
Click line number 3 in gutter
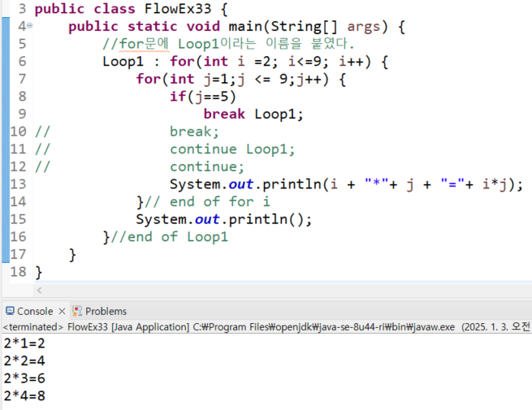tap(22, 9)
